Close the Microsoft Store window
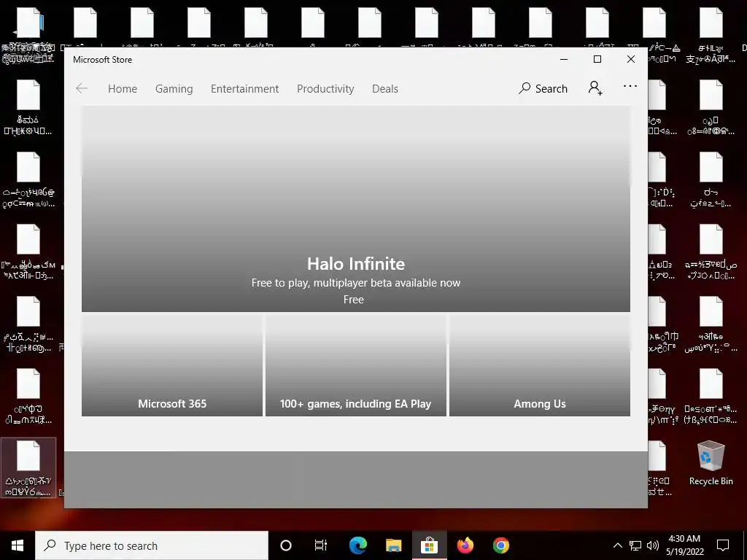Screen dimensions: 747x560 [x=631, y=60]
